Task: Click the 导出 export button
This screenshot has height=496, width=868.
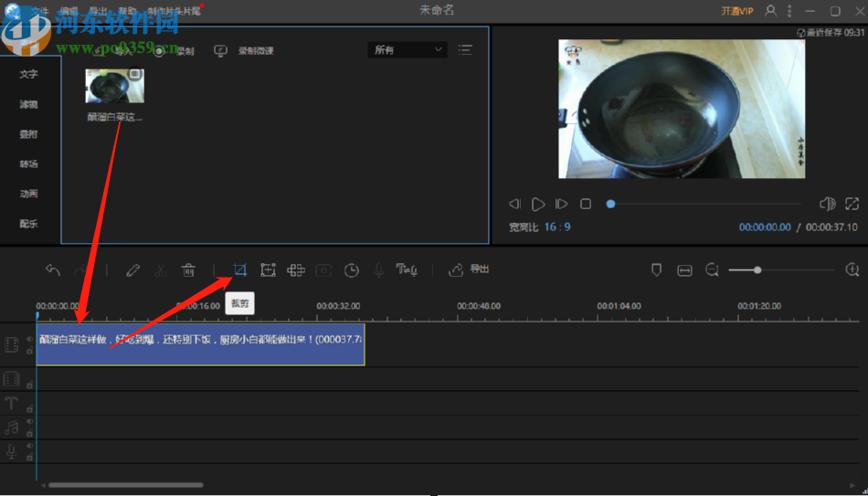Action: point(470,269)
